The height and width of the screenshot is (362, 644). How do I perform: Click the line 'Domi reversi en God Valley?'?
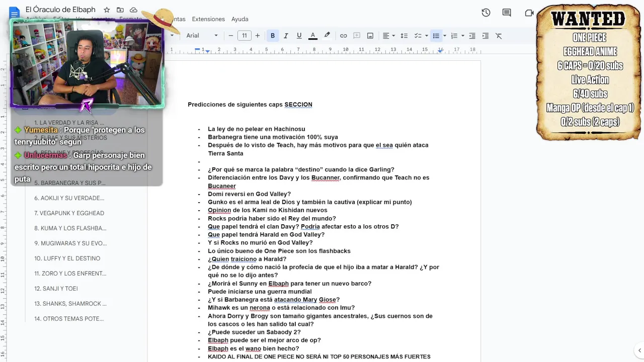[249, 194]
